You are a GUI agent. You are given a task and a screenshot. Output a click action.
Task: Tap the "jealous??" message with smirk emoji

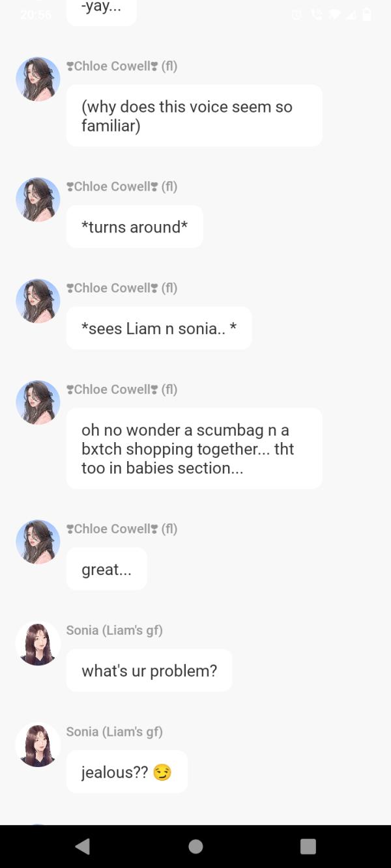point(126,772)
